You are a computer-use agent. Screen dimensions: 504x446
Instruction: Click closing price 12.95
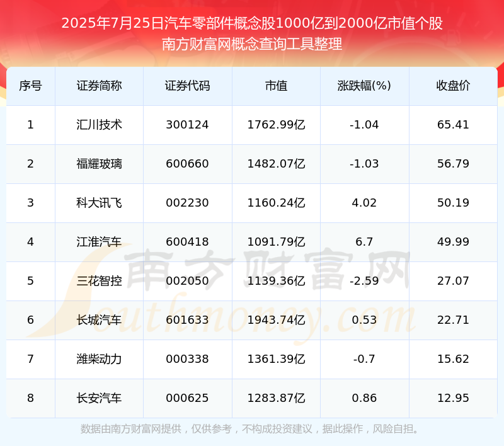(453, 398)
